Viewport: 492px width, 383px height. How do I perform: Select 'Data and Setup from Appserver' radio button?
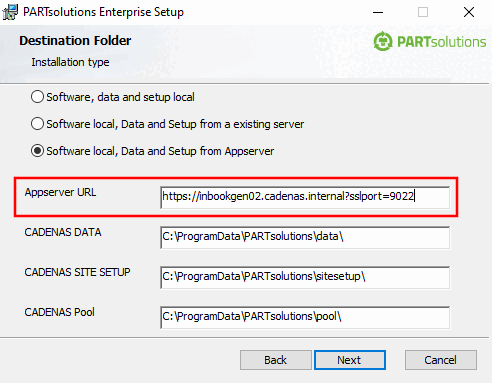click(x=37, y=151)
